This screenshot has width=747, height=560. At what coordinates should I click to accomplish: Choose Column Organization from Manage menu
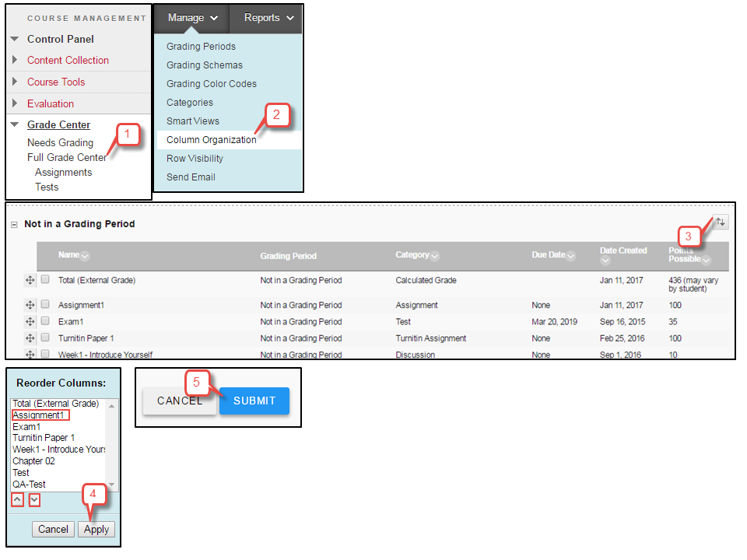click(x=212, y=139)
